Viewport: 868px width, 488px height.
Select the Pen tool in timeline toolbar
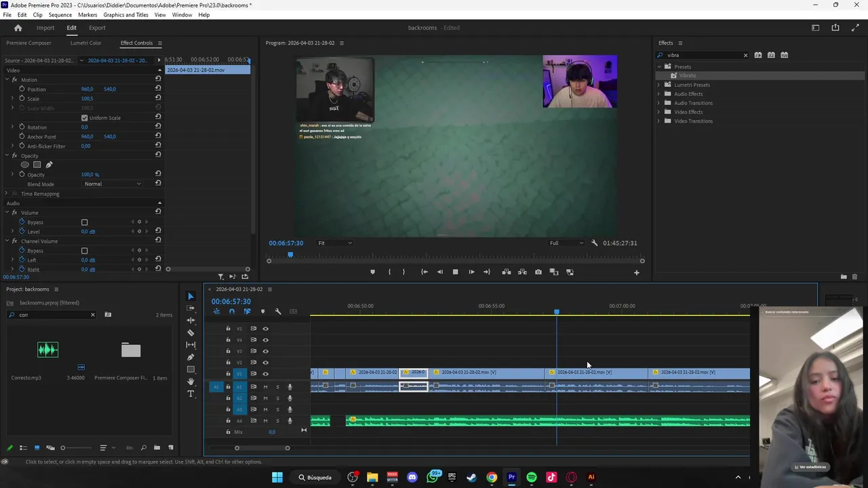(191, 357)
